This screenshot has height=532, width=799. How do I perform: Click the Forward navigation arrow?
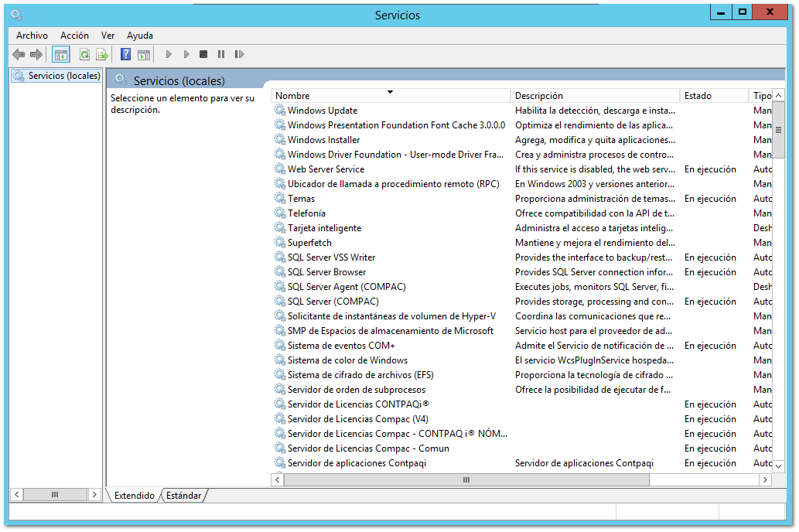click(35, 54)
